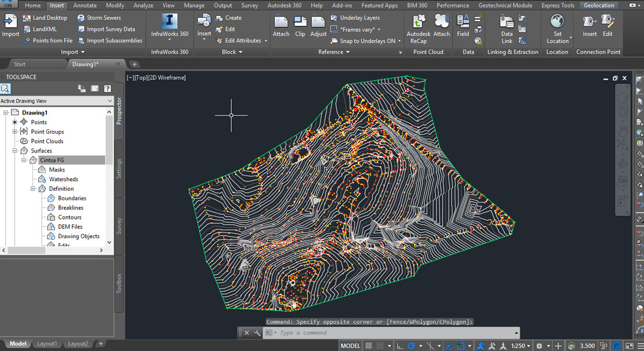The height and width of the screenshot is (351, 644).
Task: Switch to Toolspace Settings tab
Action: coord(119,169)
